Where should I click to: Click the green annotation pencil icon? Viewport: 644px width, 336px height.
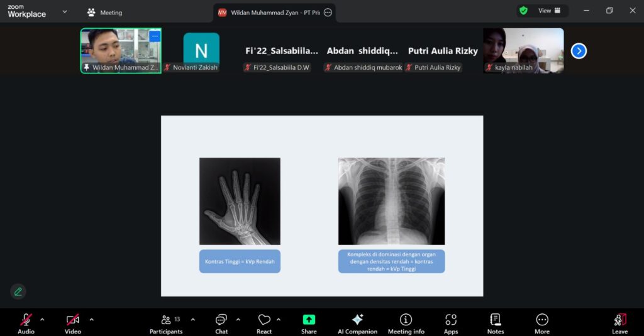point(18,291)
